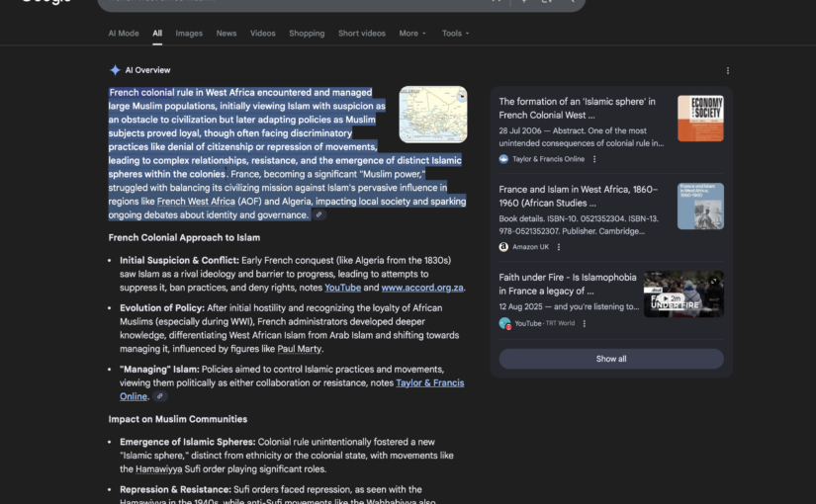816x504 pixels.
Task: Open the www.accord.org.za link
Action: [x=422, y=288]
